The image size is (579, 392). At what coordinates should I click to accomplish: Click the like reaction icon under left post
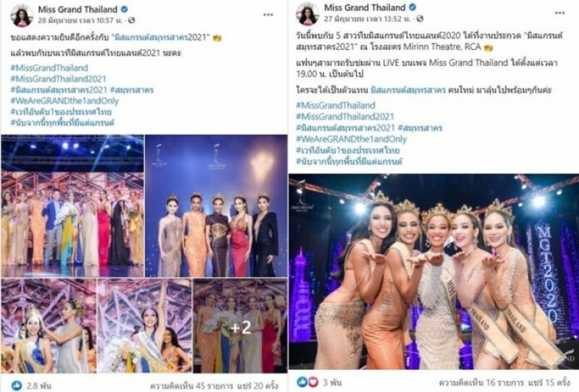(x=16, y=385)
